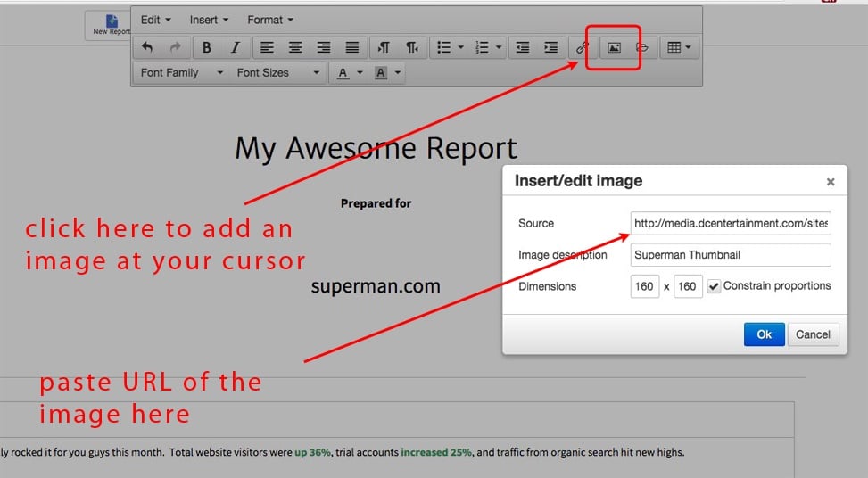
Task: Increase indent of paragraph
Action: point(551,48)
